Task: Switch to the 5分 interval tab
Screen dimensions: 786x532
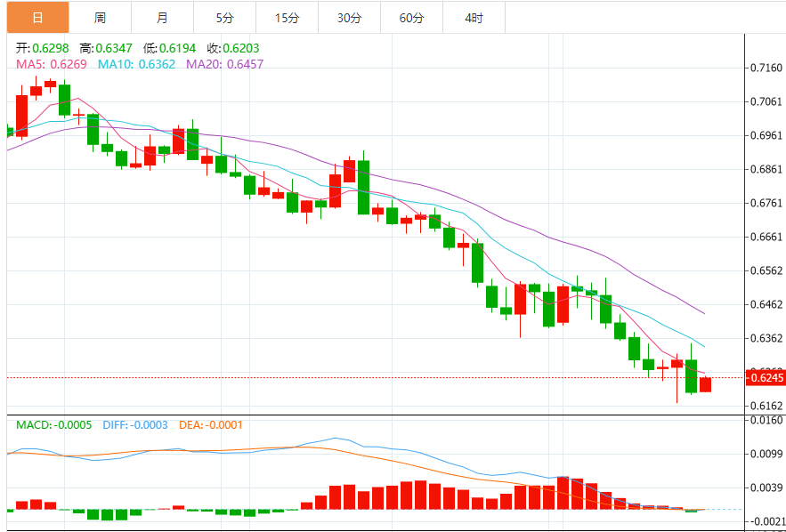Action: point(224,18)
